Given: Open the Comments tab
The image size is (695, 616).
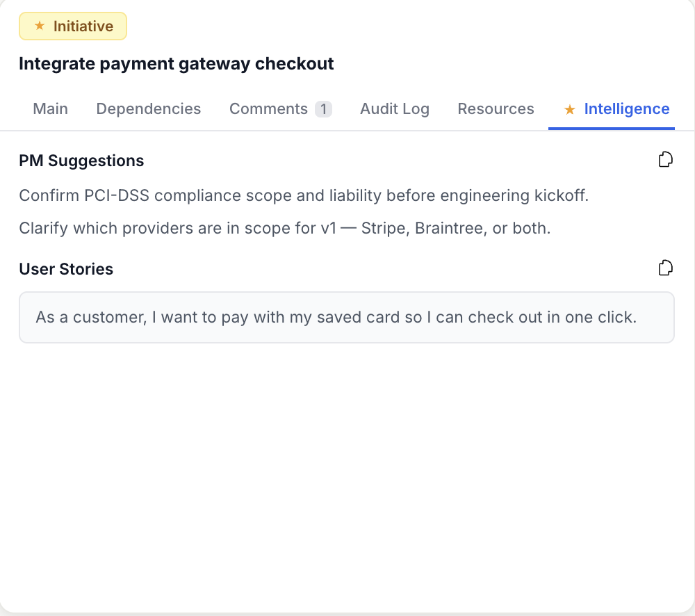Looking at the screenshot, I should click(x=268, y=109).
